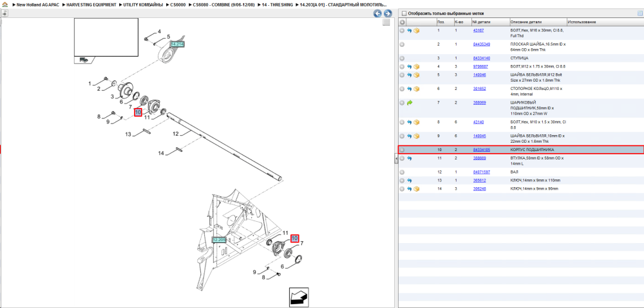The image size is (644, 308).
Task: Click green replacement arrow for part 388069
Action: pyautogui.click(x=410, y=102)
